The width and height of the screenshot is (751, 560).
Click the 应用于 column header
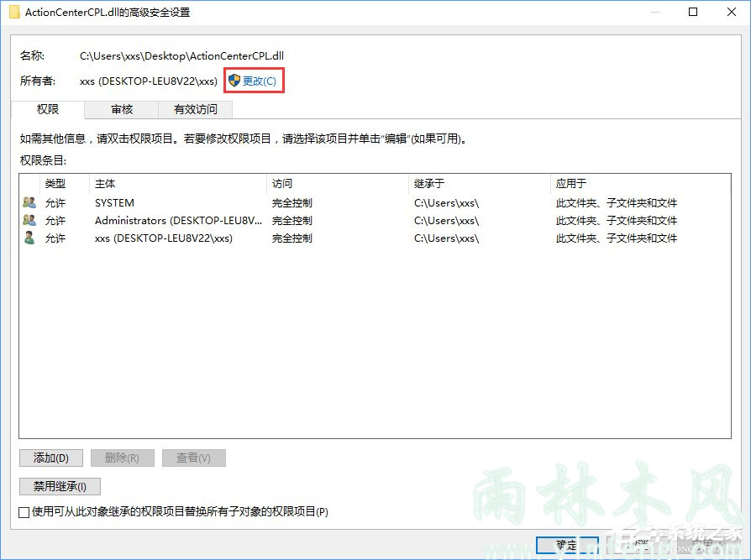pyautogui.click(x=640, y=183)
